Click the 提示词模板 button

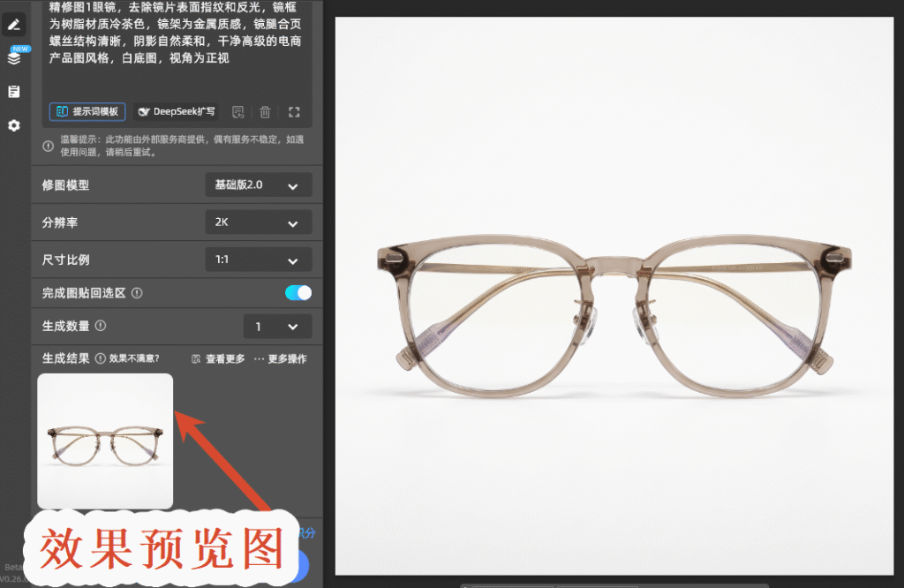click(87, 111)
